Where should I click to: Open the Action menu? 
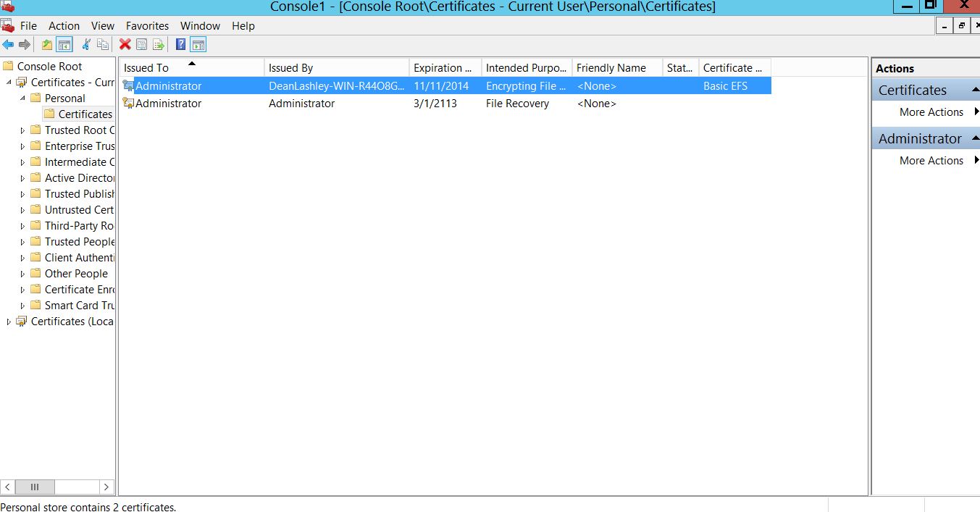click(64, 25)
